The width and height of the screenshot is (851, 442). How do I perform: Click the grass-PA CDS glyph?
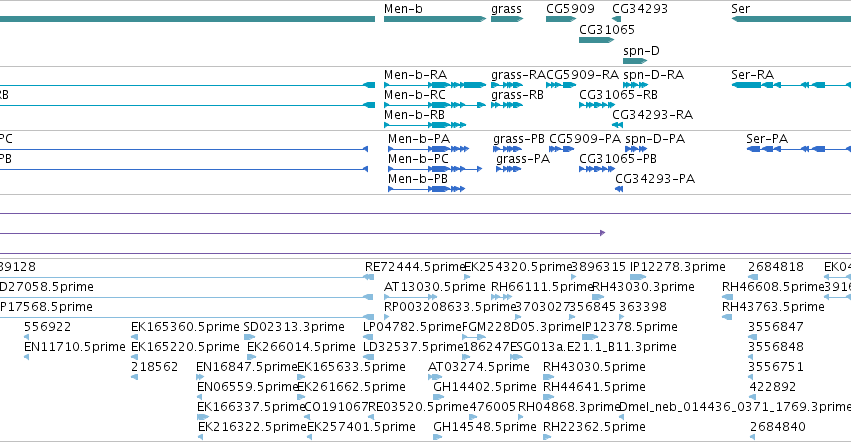tap(509, 169)
